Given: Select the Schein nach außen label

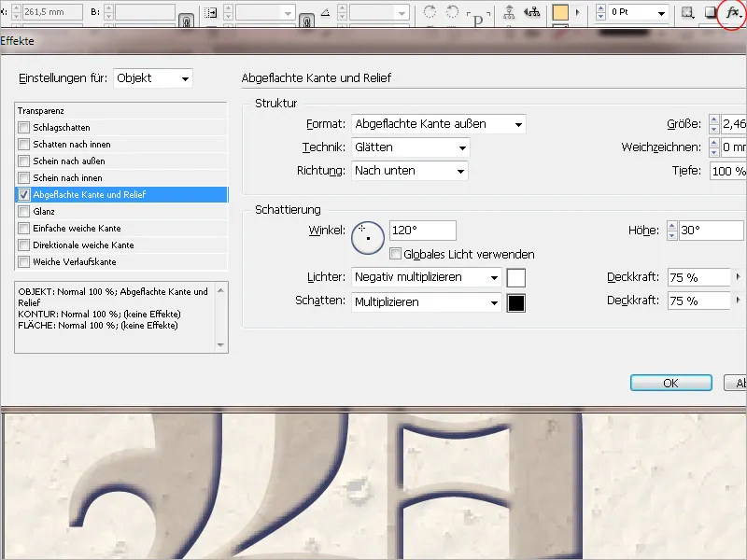Looking at the screenshot, I should coord(69,161).
